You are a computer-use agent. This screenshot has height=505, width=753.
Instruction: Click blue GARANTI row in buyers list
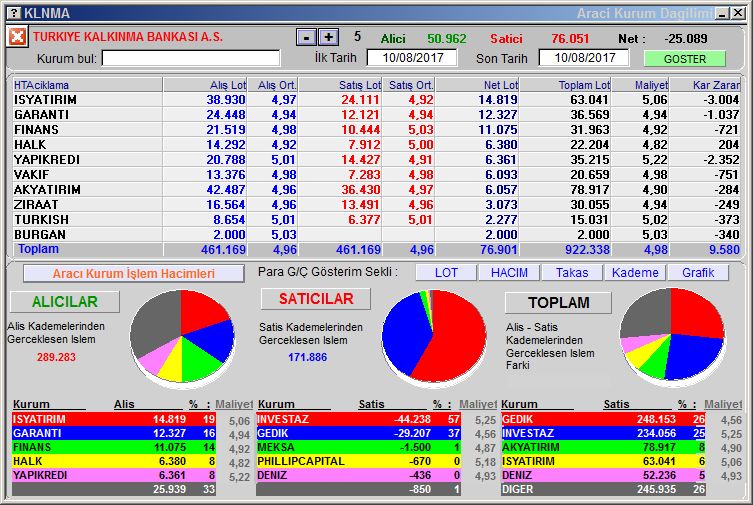114,433
